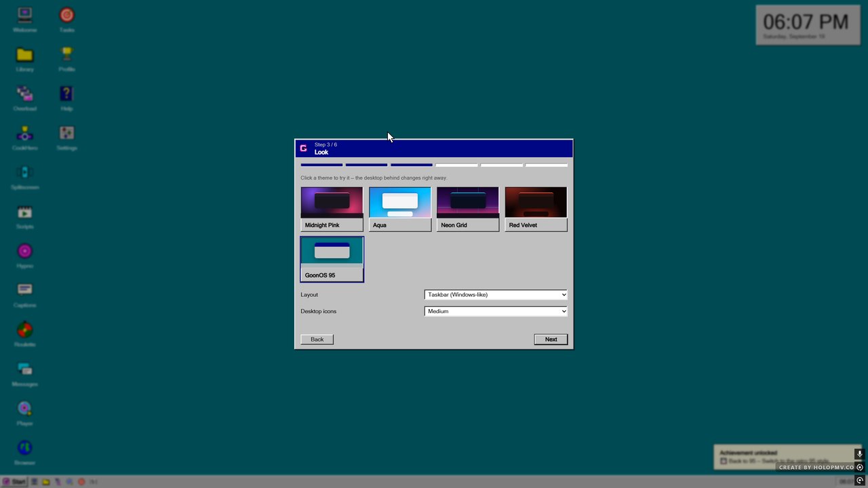Click the wizard logo icon in title bar
868x488 pixels.
303,148
